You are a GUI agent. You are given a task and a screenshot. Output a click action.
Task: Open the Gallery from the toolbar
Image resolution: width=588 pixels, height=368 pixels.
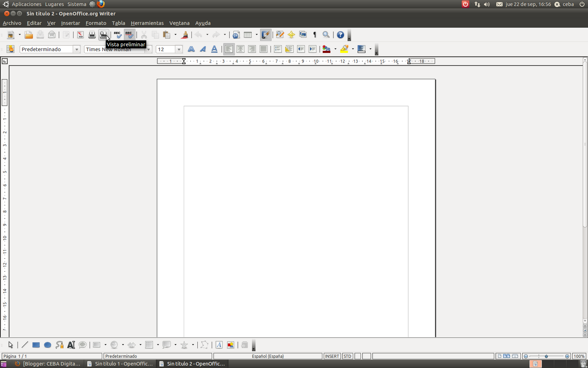(x=303, y=35)
